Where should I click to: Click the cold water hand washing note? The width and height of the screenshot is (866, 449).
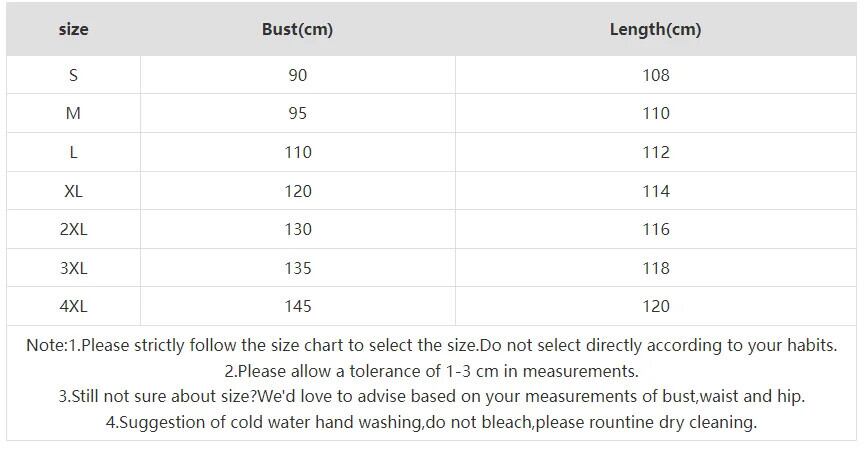pos(431,422)
